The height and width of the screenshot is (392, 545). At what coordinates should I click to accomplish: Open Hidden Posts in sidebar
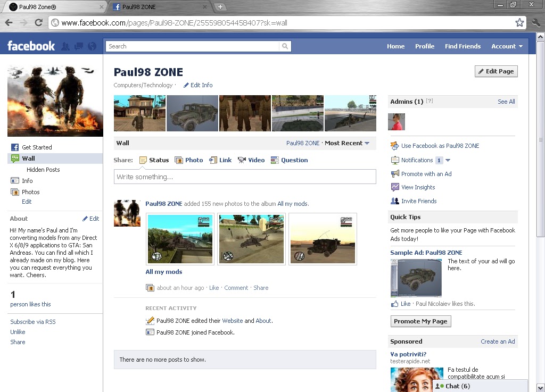(x=43, y=170)
